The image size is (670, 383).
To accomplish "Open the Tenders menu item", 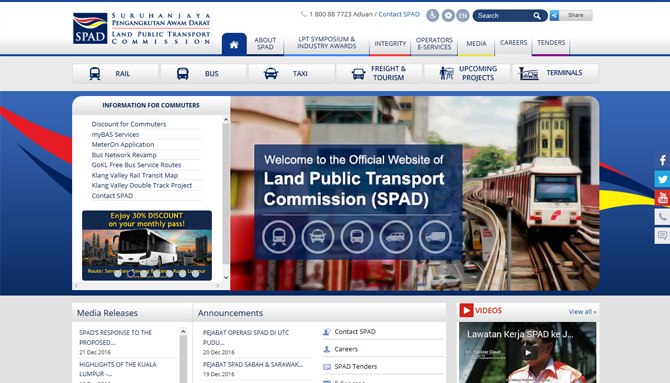I will point(551,43).
